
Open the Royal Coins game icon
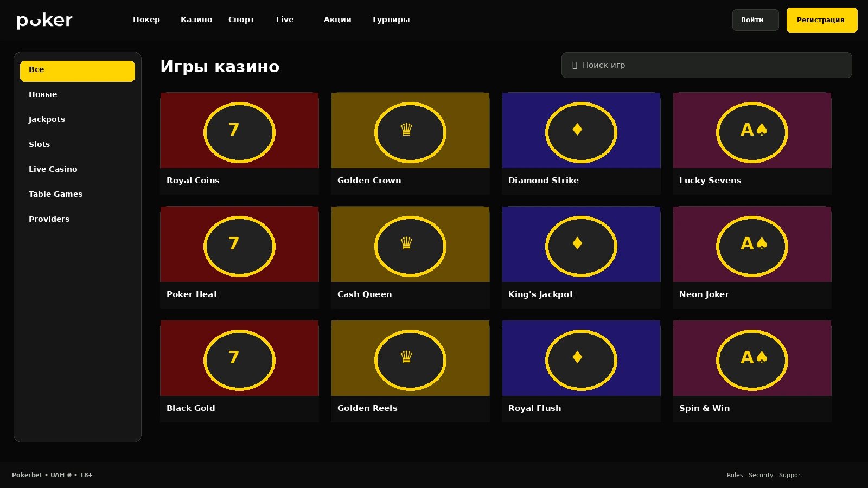tap(239, 132)
